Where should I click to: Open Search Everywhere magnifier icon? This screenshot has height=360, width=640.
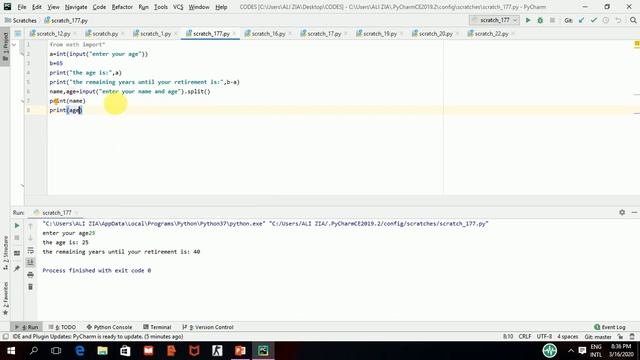(x=633, y=20)
